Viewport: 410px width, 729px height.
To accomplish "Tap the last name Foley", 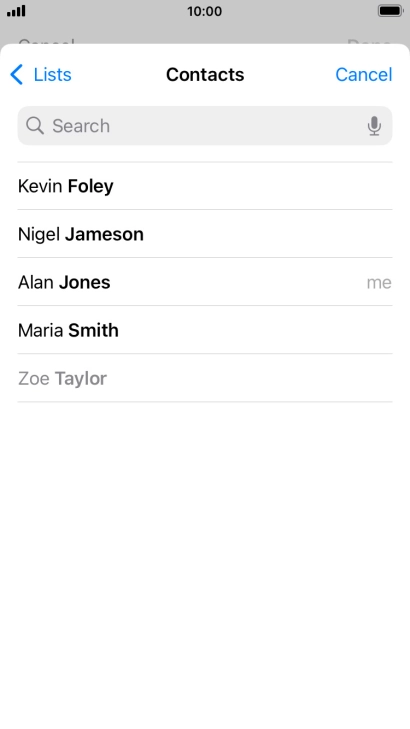I will tap(91, 186).
